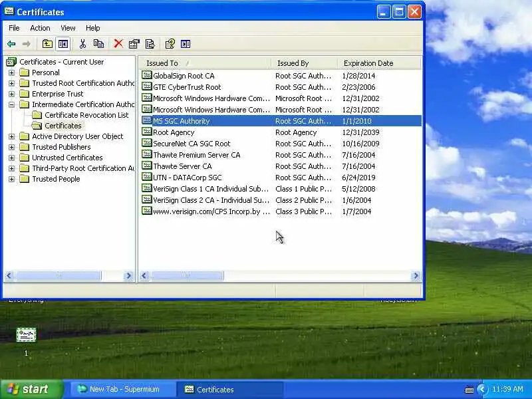Click the Certificates taskbar button

pyautogui.click(x=230, y=389)
